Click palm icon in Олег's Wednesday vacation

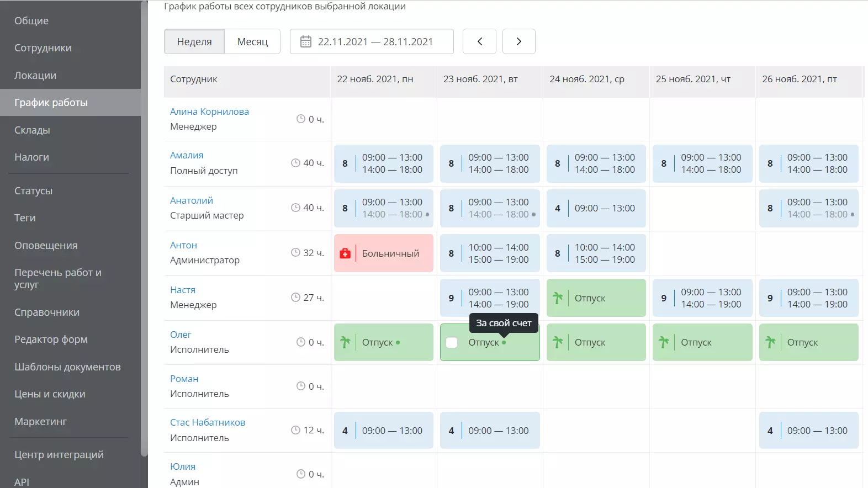[x=558, y=342]
